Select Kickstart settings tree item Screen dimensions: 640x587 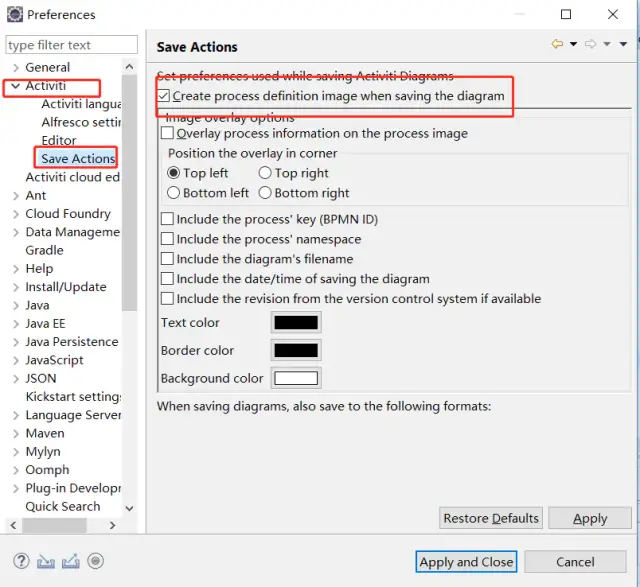click(73, 396)
